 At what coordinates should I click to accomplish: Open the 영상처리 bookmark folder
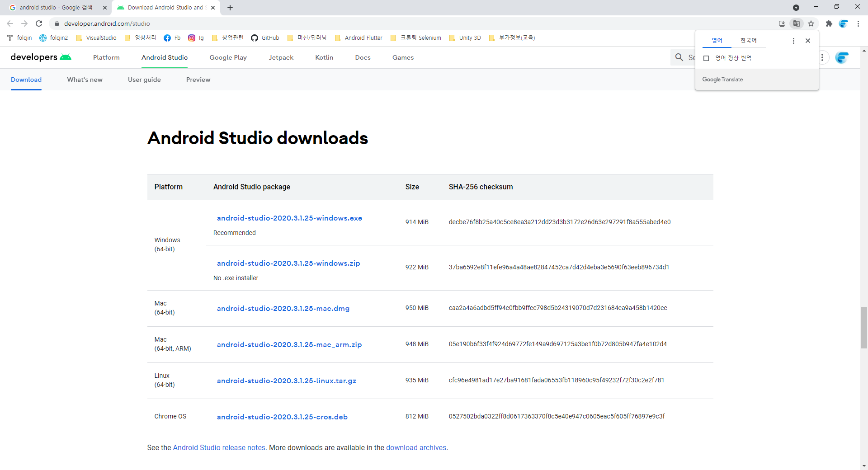[x=140, y=38]
